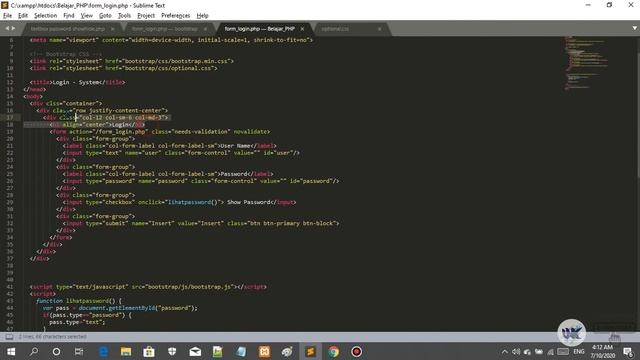Click the bootstrap.min.css stylesheet link line
This screenshot has width=640, height=360.
point(131,61)
